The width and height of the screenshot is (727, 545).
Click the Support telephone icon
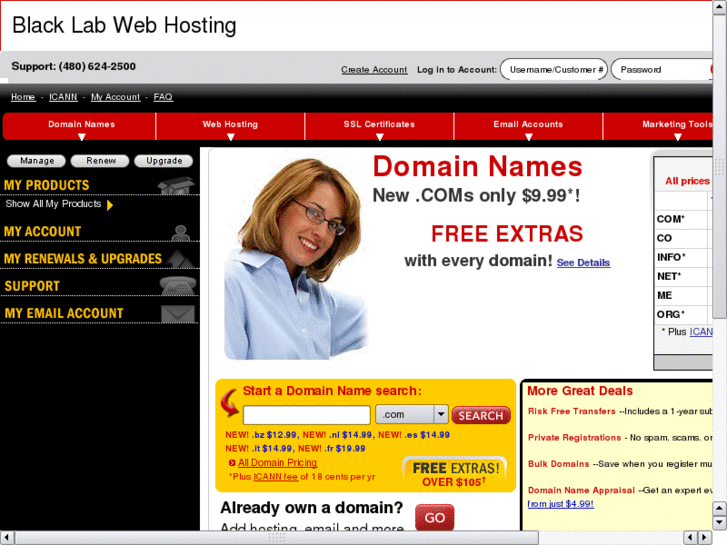point(178,286)
